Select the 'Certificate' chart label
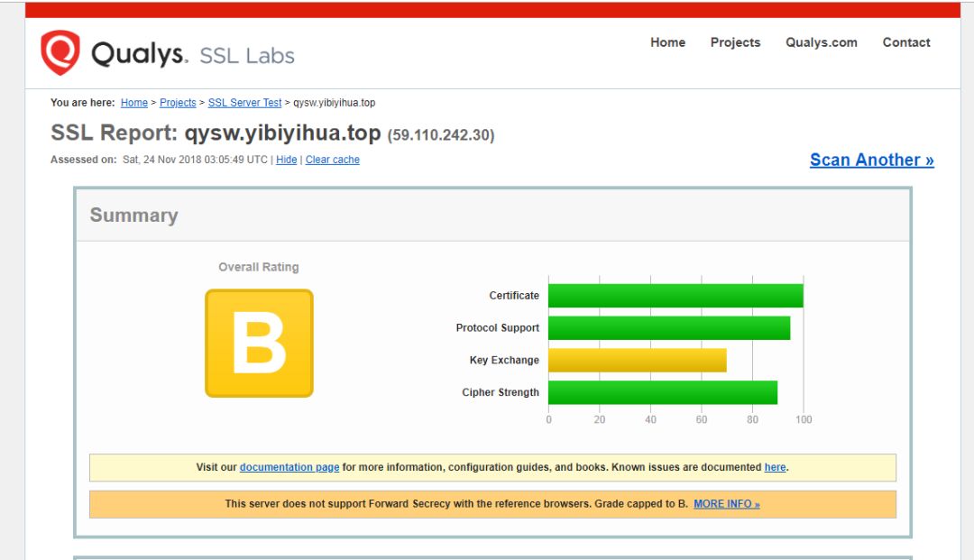Screen dimensions: 974x560 click(x=514, y=296)
